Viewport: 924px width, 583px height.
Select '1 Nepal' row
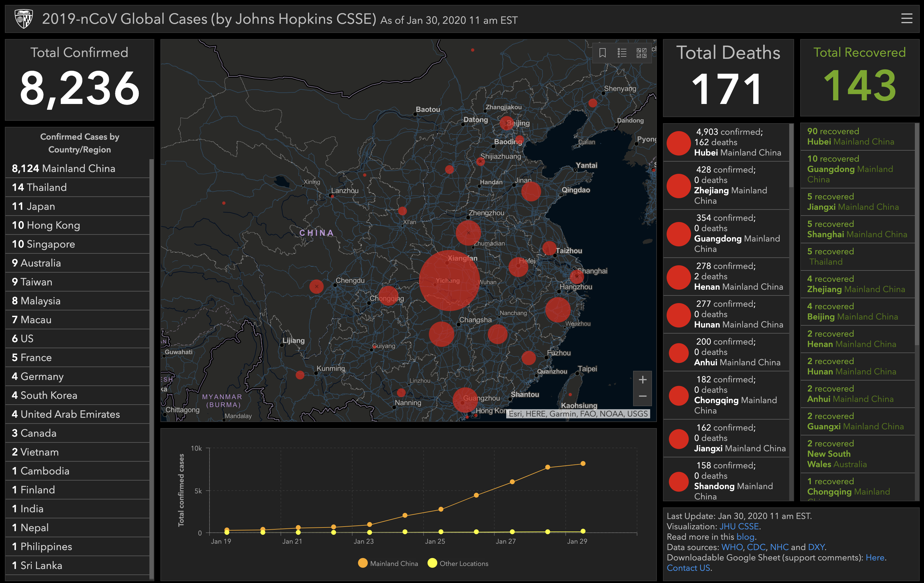[x=77, y=528]
